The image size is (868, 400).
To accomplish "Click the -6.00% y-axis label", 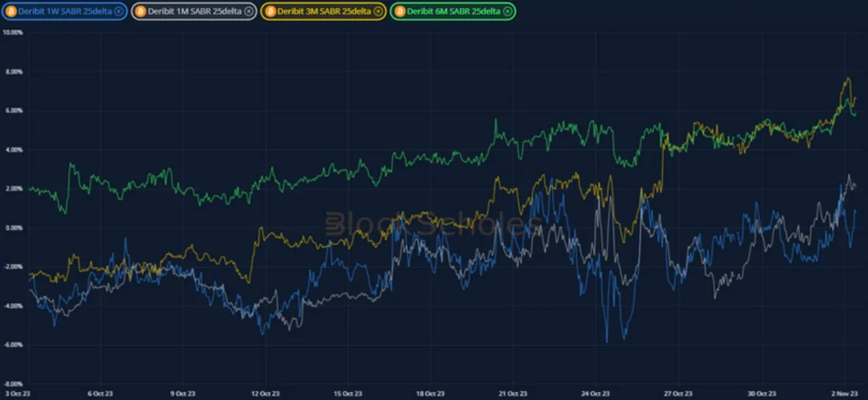I will 14,345.
